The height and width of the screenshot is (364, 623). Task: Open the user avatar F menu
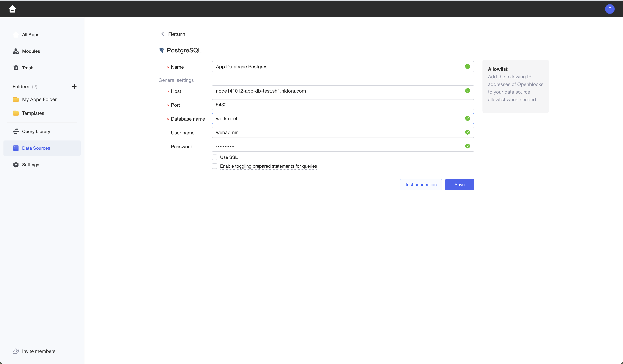coord(609,9)
